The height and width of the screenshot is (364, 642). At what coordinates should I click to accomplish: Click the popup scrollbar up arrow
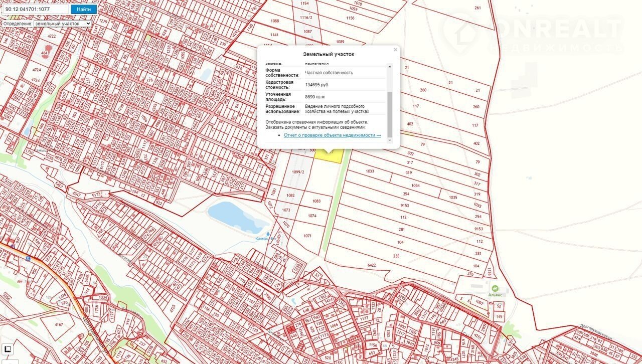point(390,67)
